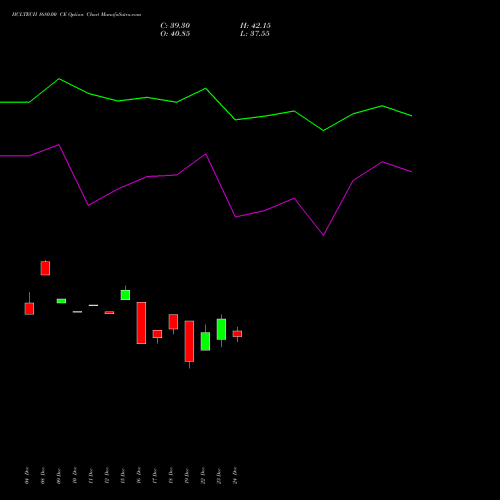Screen dimensions: 500x500
Task: Select the 18 Dec date label
Action: point(171,475)
